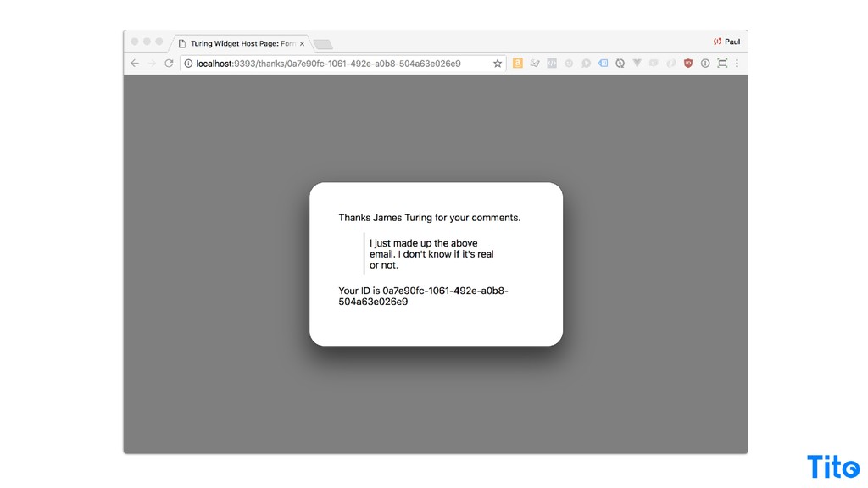The image size is (868, 488).
Task: Open the Paul profile button
Action: pos(726,42)
